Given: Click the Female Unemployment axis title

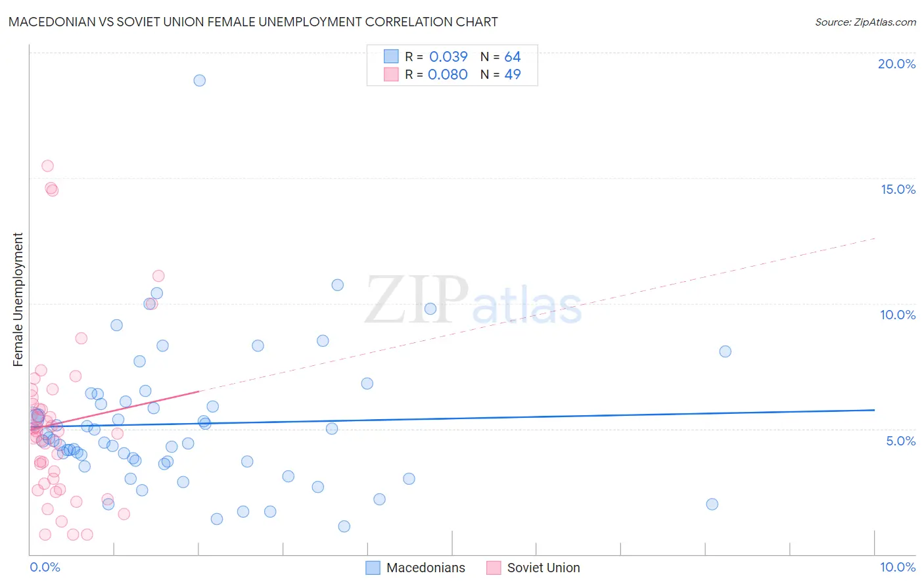Looking at the screenshot, I should pyautogui.click(x=18, y=300).
